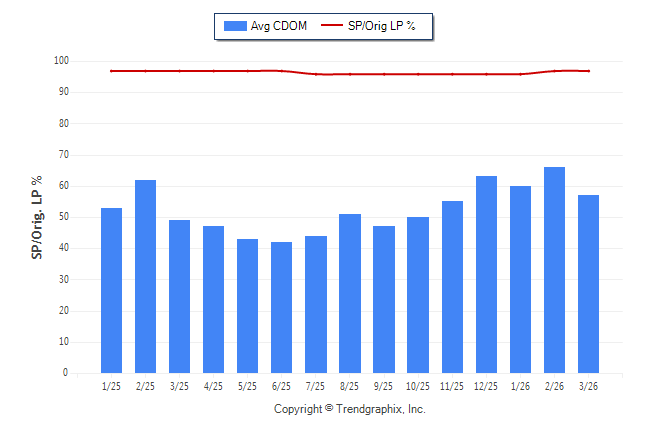Click the 10/25 bar
Screen dimensions: 646x434
pyautogui.click(x=418, y=295)
